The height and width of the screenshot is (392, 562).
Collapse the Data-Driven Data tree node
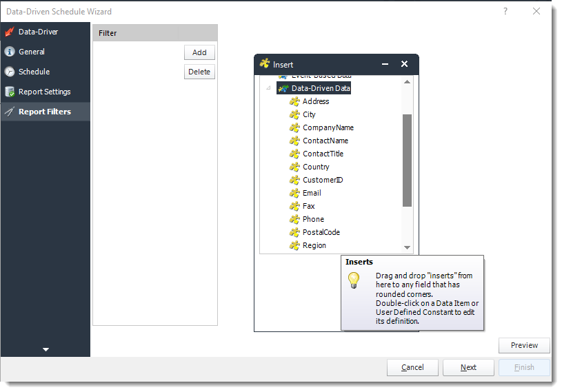click(268, 88)
